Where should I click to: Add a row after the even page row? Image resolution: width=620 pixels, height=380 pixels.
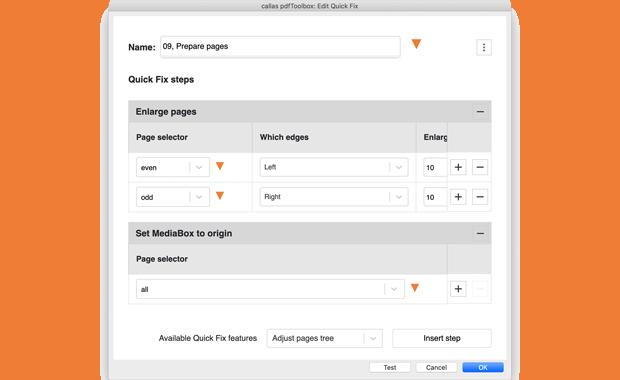point(458,167)
